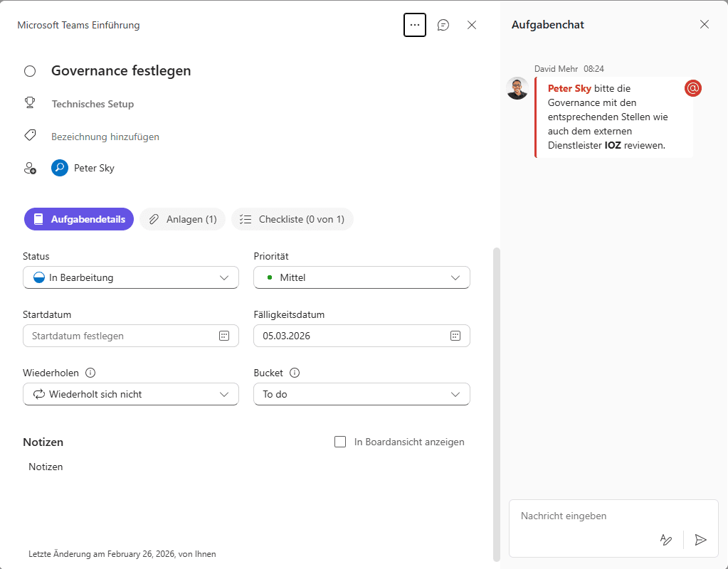Screen dimensions: 728x569
Task: Show info tooltip next to Wiederholen
Action: click(90, 373)
